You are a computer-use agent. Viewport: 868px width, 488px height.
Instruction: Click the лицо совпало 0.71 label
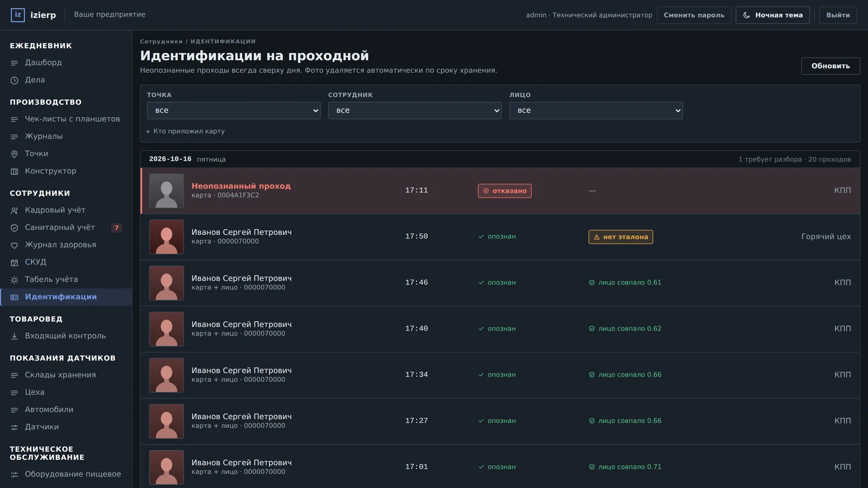[625, 467]
